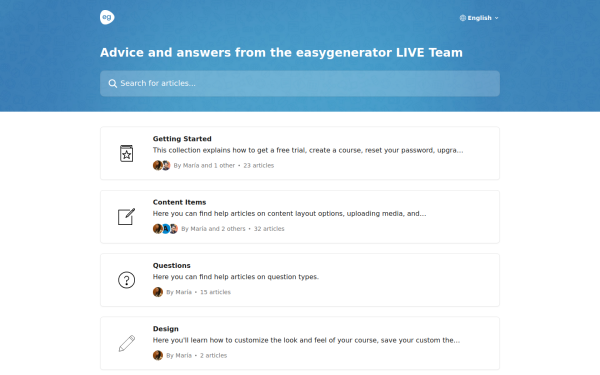600x375 pixels.
Task: Click the Getting Started star-book icon
Action: (x=126, y=153)
